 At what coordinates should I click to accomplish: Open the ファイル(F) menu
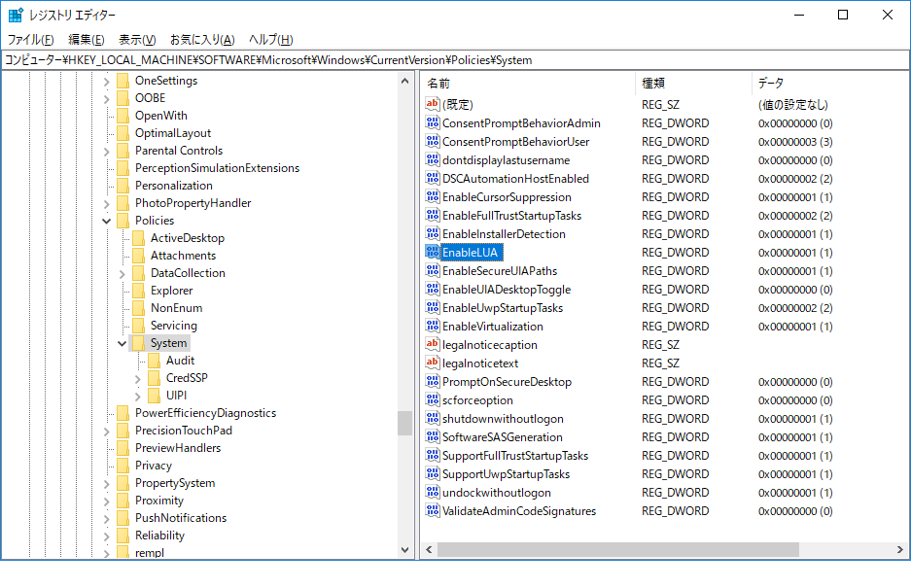click(30, 40)
